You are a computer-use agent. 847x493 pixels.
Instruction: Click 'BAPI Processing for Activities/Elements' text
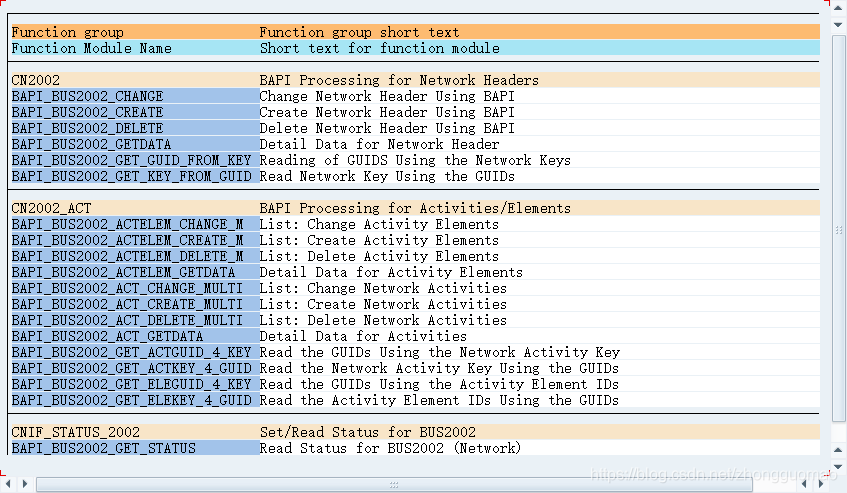415,208
